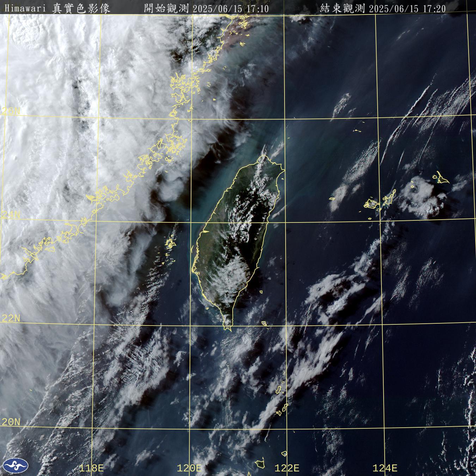476x476 pixels.
Task: Click the end time '2025/06/15 17:20'
Action: (x=407, y=9)
